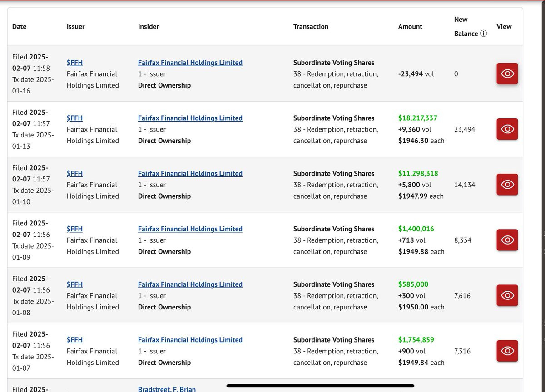Select the $585,000 amount
This screenshot has width=545, height=392.
click(413, 284)
